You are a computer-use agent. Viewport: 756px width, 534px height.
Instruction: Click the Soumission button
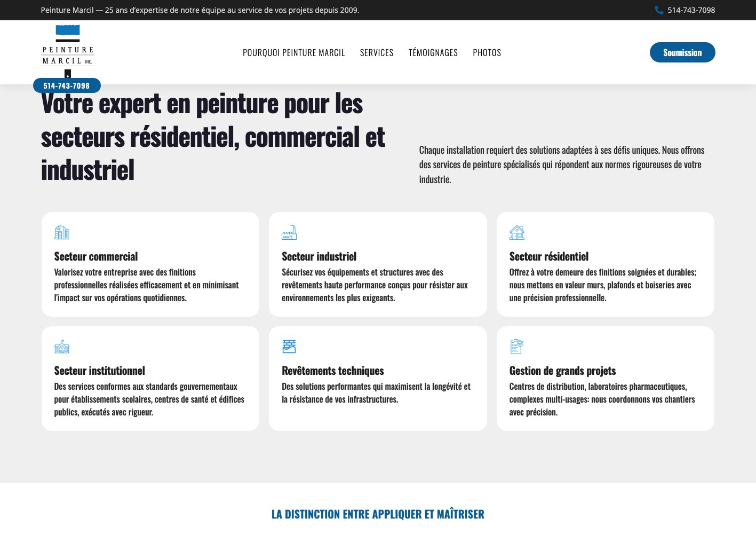pyautogui.click(x=682, y=52)
